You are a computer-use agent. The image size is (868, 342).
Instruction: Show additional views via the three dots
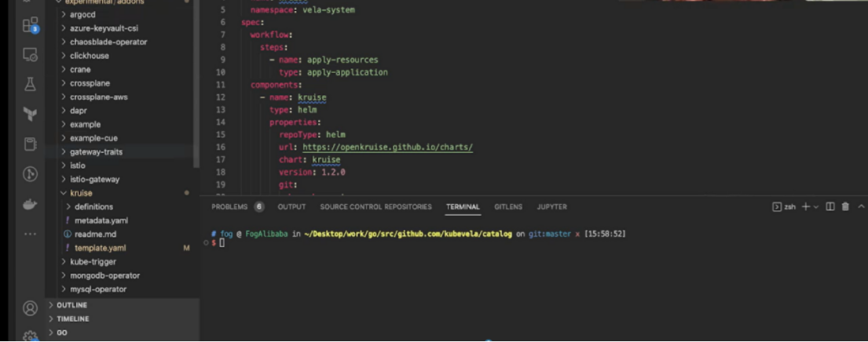click(x=30, y=234)
